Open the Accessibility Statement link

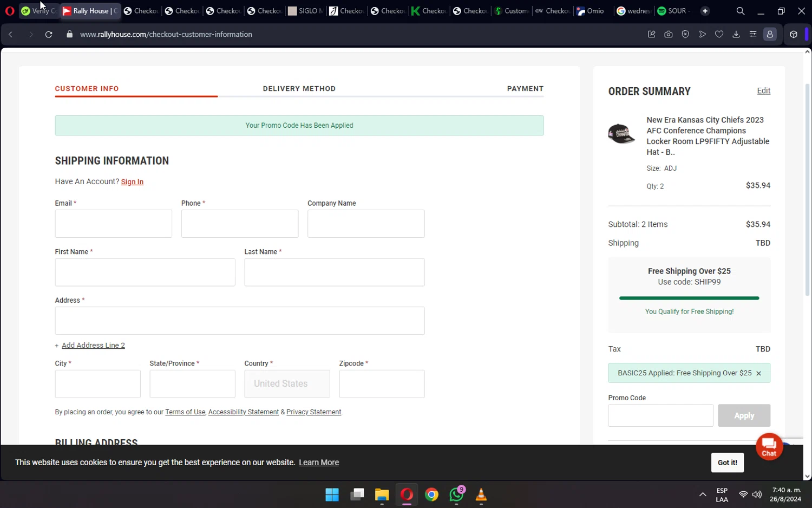(x=244, y=412)
